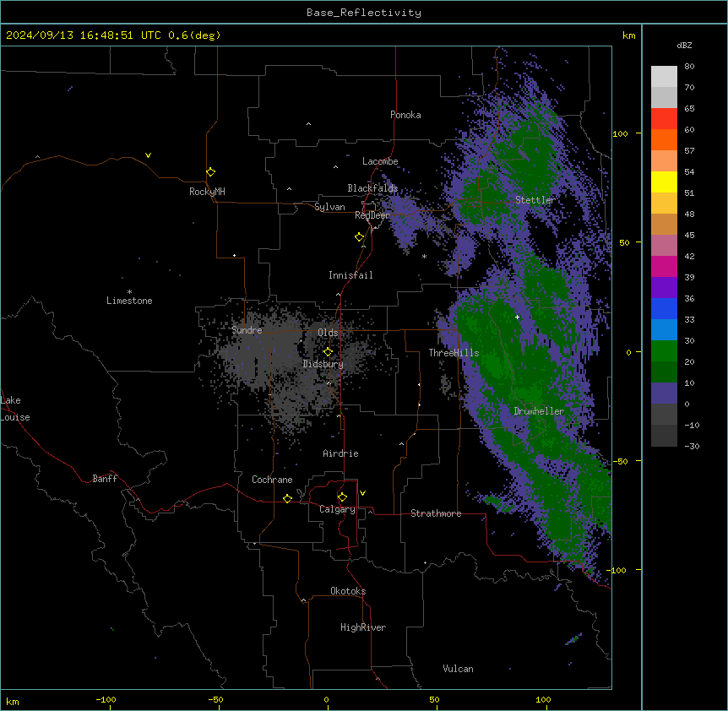Click the -50 tick on the right axis
The image size is (728, 711).
(620, 461)
